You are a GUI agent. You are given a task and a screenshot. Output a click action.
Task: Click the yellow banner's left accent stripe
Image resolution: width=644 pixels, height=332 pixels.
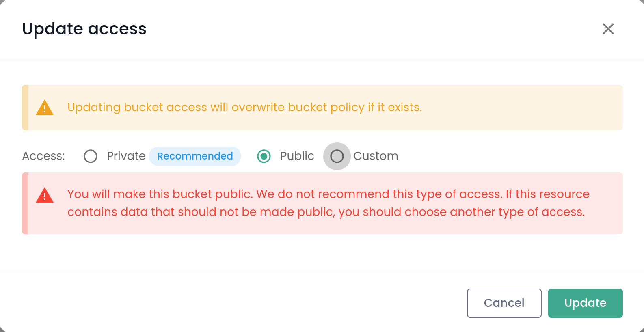[x=25, y=108]
